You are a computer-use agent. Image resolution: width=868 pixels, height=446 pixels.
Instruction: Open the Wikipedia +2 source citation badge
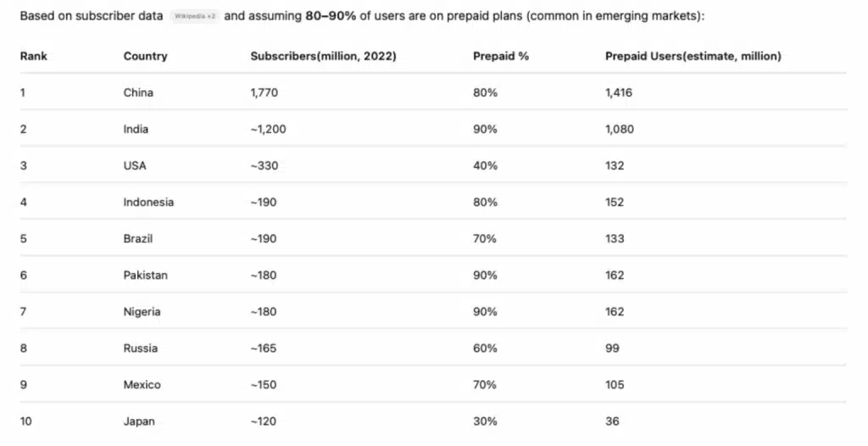tap(194, 16)
